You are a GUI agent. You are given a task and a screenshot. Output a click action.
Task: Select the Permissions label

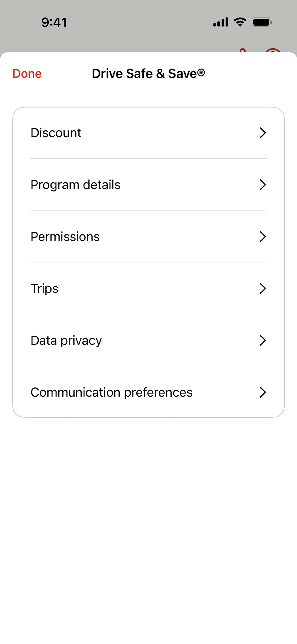pos(65,236)
